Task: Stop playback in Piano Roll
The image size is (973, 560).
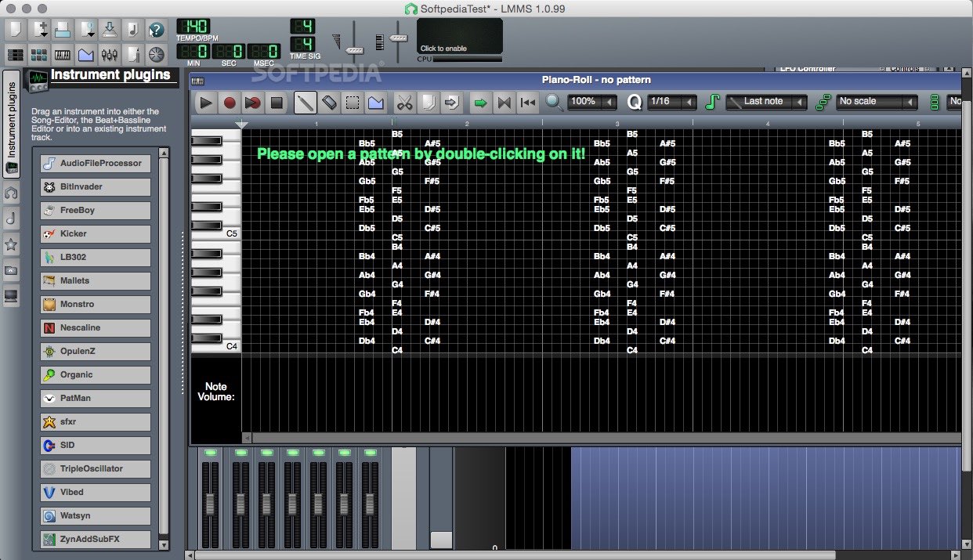Action: point(277,102)
